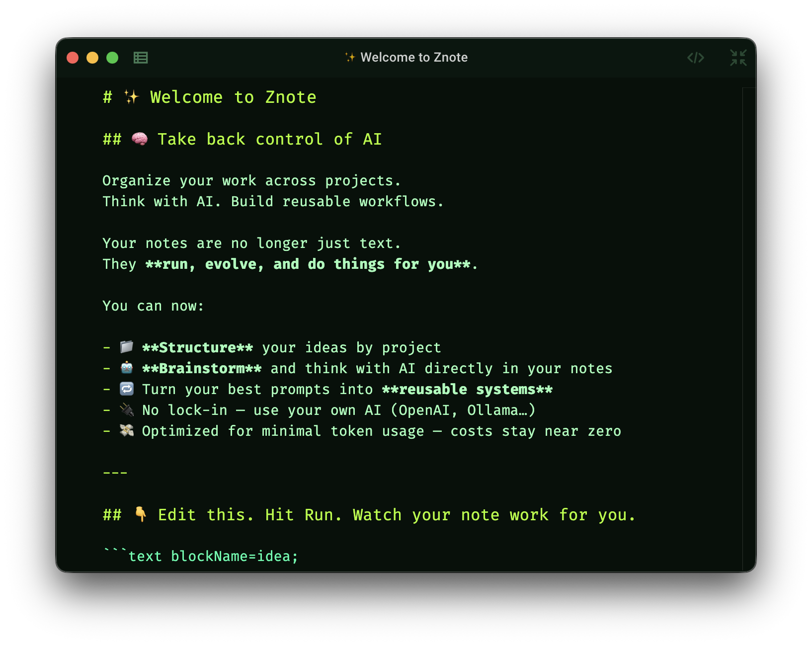Click the 'Take back control of AI' heading

click(x=269, y=139)
